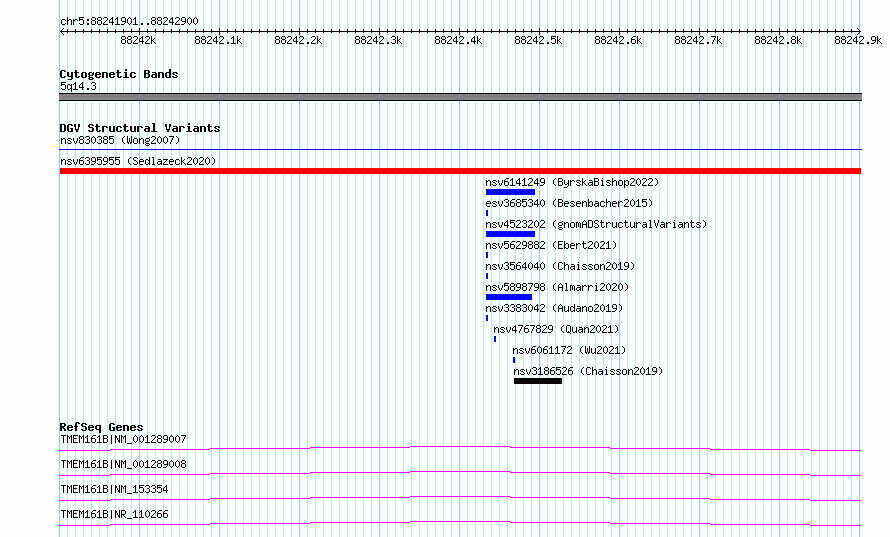The width and height of the screenshot is (890, 537).
Task: Open variant nsv6061172 (Wu2021) label
Action: click(x=569, y=350)
